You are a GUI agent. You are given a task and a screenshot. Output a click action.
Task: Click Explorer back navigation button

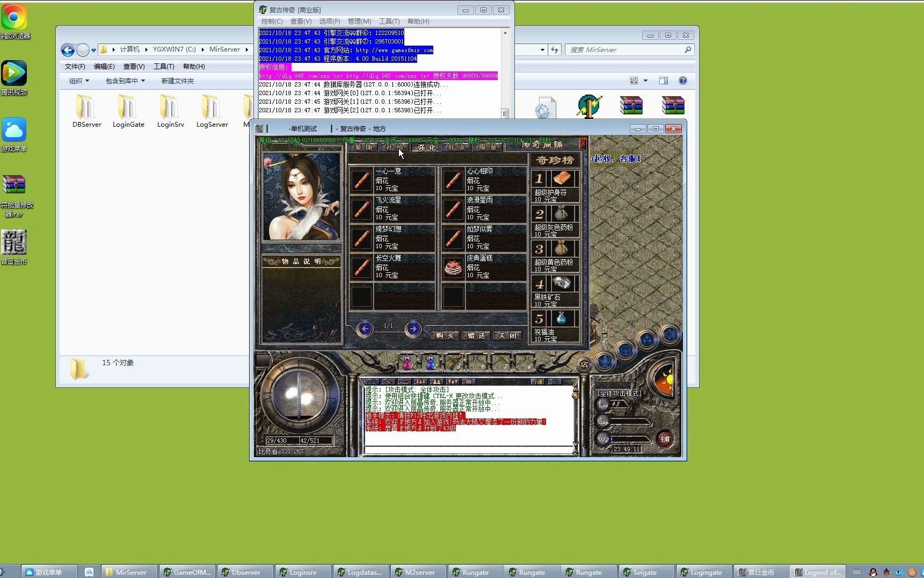click(68, 50)
